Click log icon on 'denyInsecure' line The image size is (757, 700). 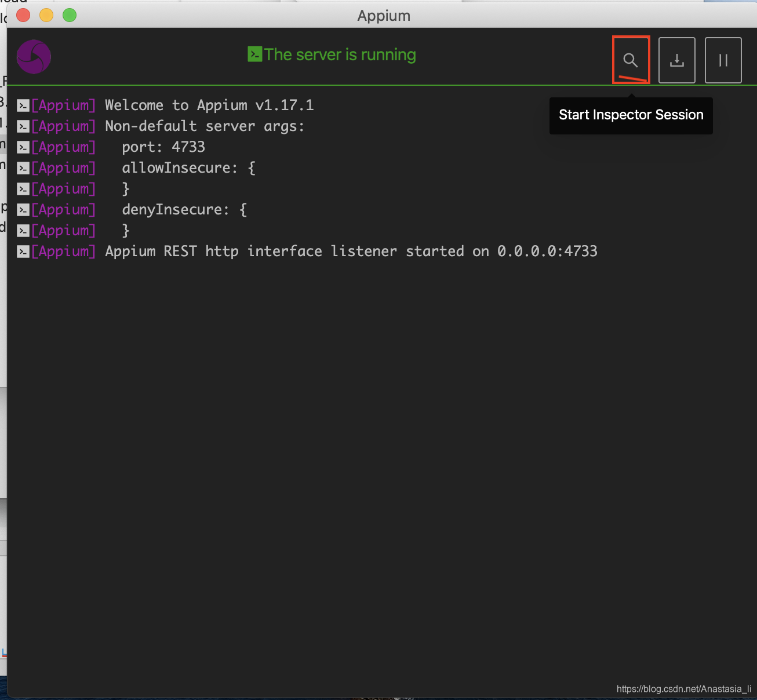click(23, 210)
